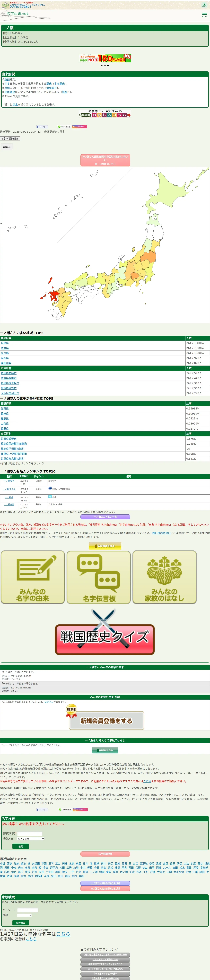210x980 pixels.
Task: Open 一ノ瀬さん(女の子)の名づけ button
Action: coord(105,889)
